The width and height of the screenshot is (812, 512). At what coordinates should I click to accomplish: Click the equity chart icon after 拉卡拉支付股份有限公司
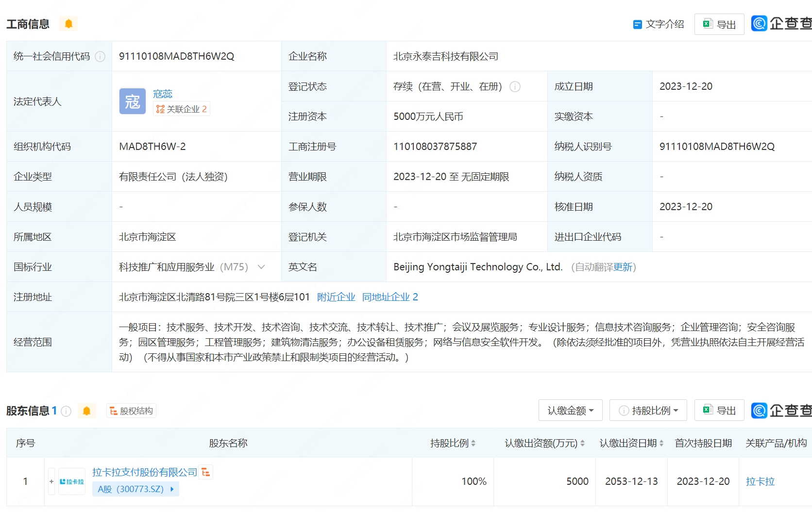206,472
